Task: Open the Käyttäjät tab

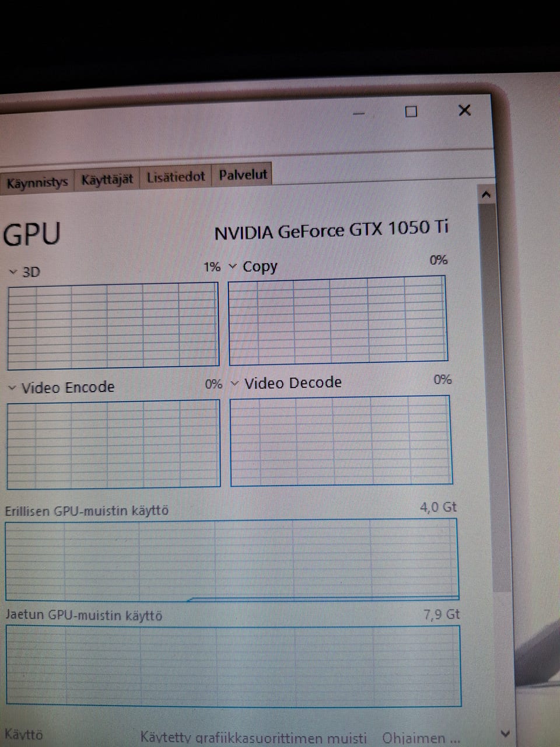Action: tap(107, 179)
